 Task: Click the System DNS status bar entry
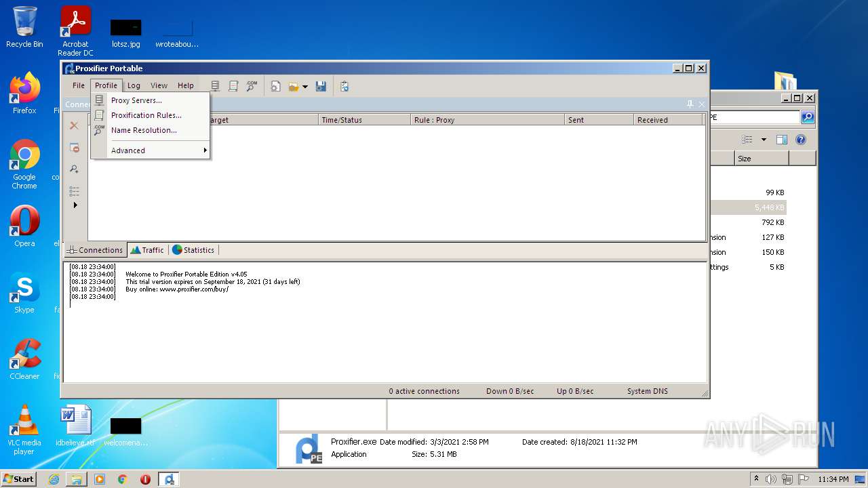(x=648, y=391)
